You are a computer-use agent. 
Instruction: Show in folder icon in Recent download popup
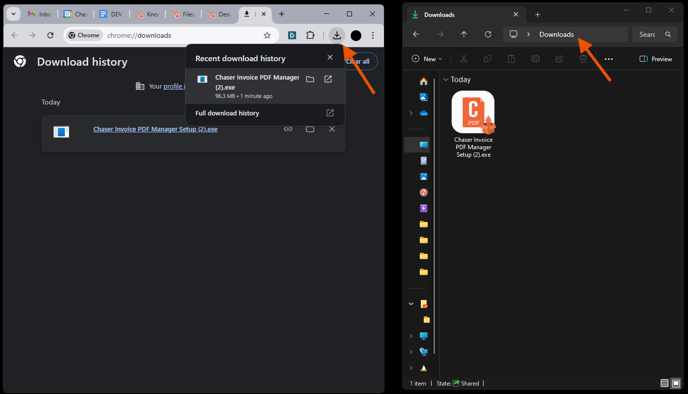[x=310, y=79]
